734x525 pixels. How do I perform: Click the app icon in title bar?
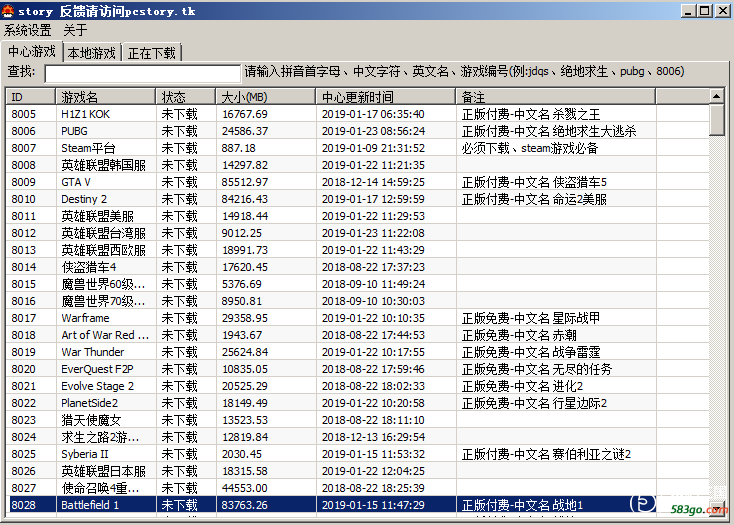8,11
